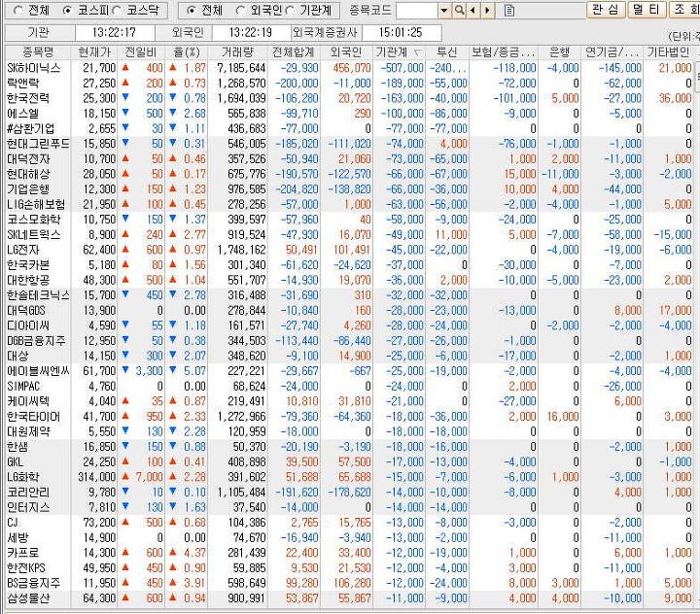Select #삼환기업 stock row
This screenshot has width=700, height=614.
349,129
